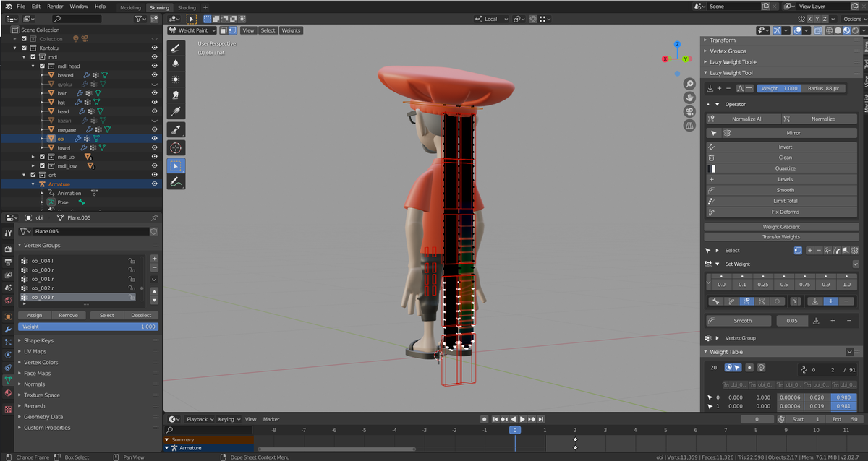The image size is (868, 461).
Task: Expand the UV Maps section
Action: 35,351
